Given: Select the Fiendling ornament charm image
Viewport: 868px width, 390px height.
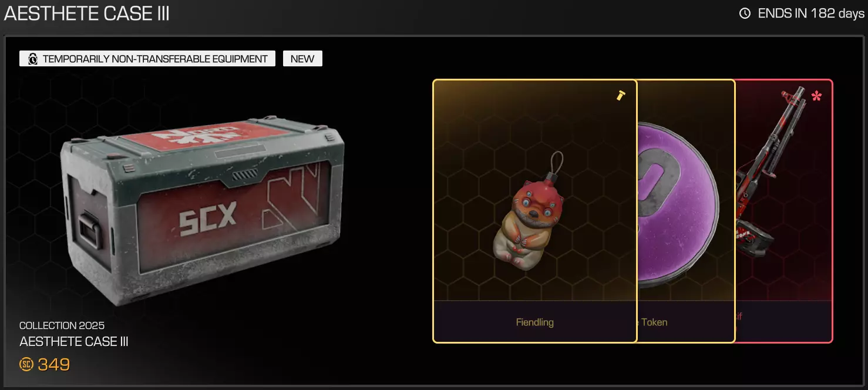Looking at the screenshot, I should coord(529,211).
